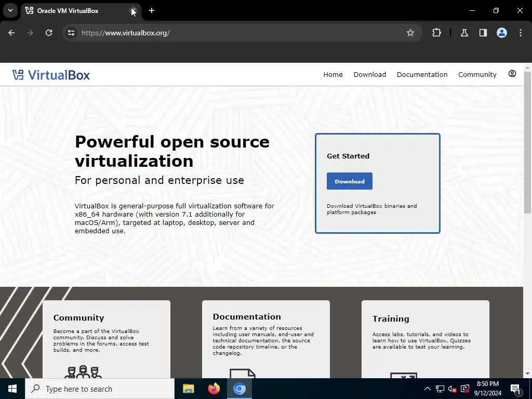Viewport: 532px width, 399px height.
Task: Click the Home navigation link
Action: click(333, 75)
